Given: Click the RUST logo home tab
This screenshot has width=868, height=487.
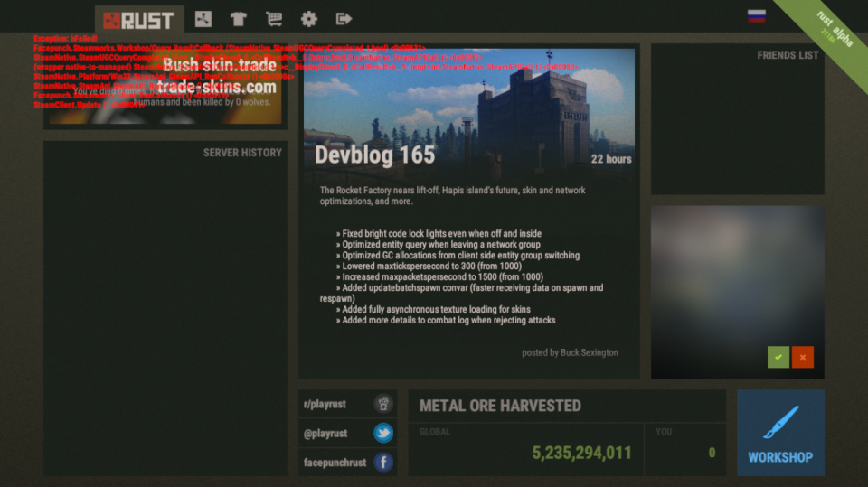Looking at the screenshot, I should click(x=139, y=20).
